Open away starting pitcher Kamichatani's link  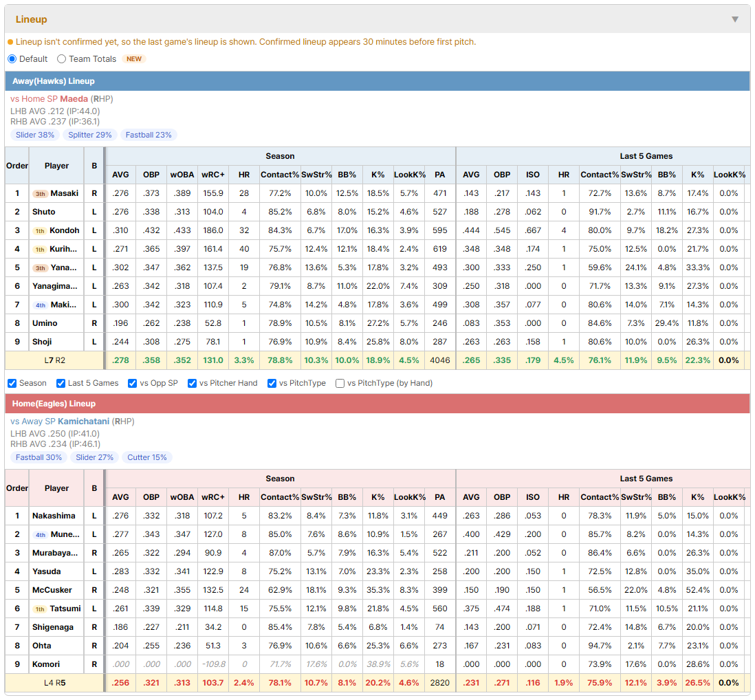tap(83, 422)
